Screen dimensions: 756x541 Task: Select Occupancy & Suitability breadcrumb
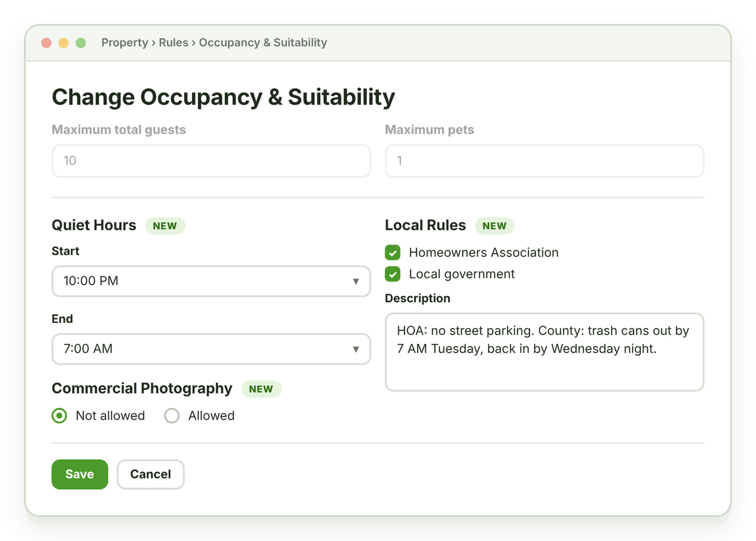click(x=263, y=43)
